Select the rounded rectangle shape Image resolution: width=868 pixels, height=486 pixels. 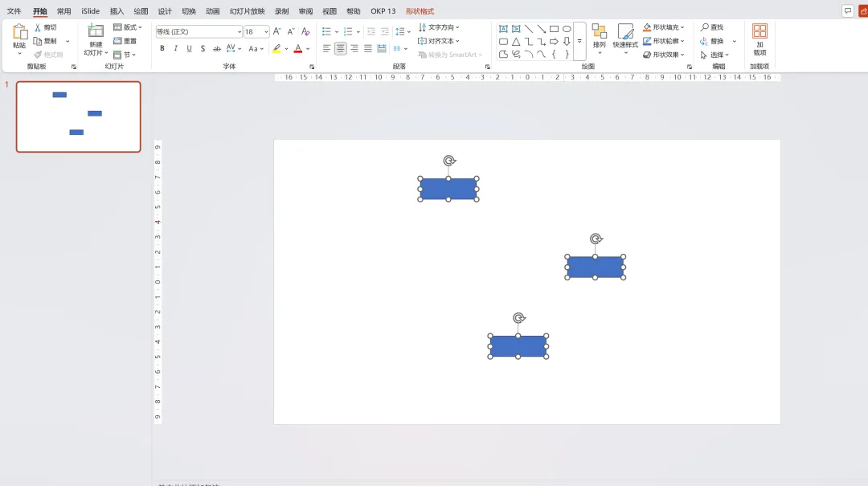coord(503,42)
